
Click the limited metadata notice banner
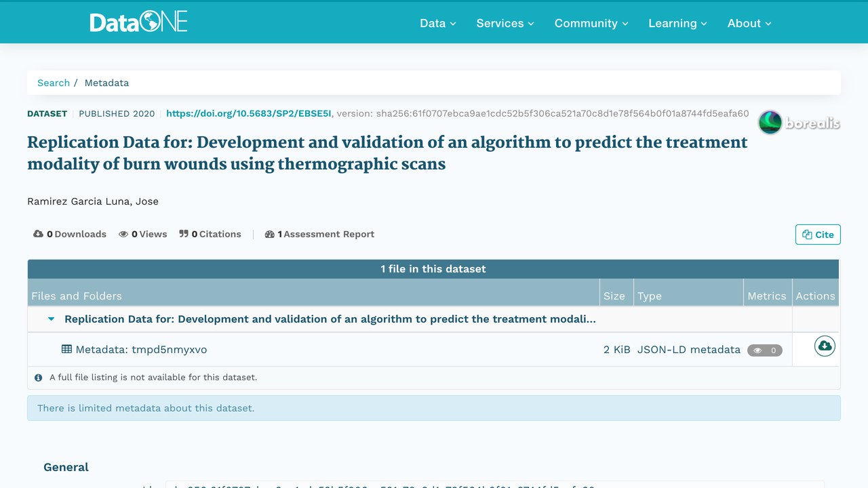(x=434, y=408)
